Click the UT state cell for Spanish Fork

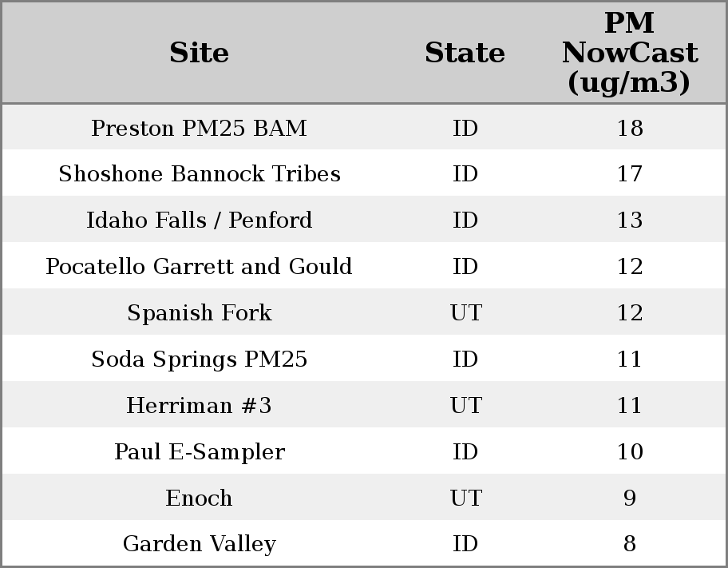465,313
